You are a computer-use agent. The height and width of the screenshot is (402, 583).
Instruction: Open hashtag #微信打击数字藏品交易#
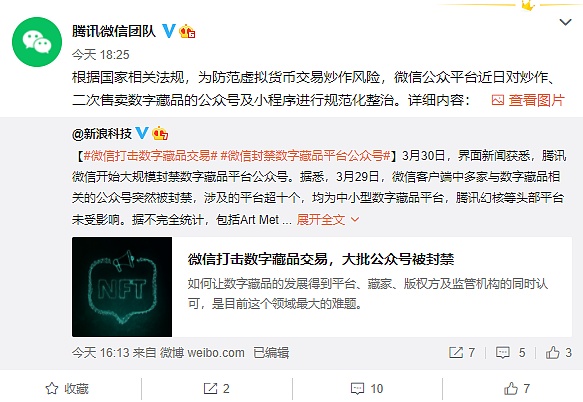pyautogui.click(x=151, y=155)
